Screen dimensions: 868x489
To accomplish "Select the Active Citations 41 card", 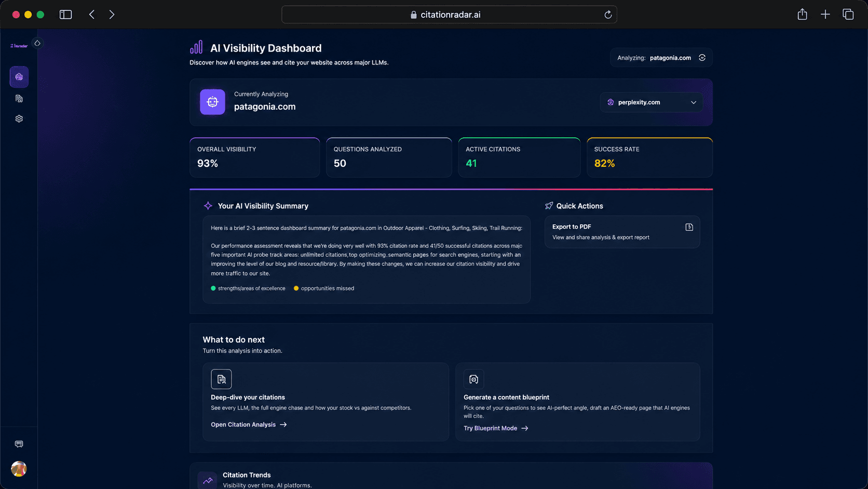I will point(519,157).
